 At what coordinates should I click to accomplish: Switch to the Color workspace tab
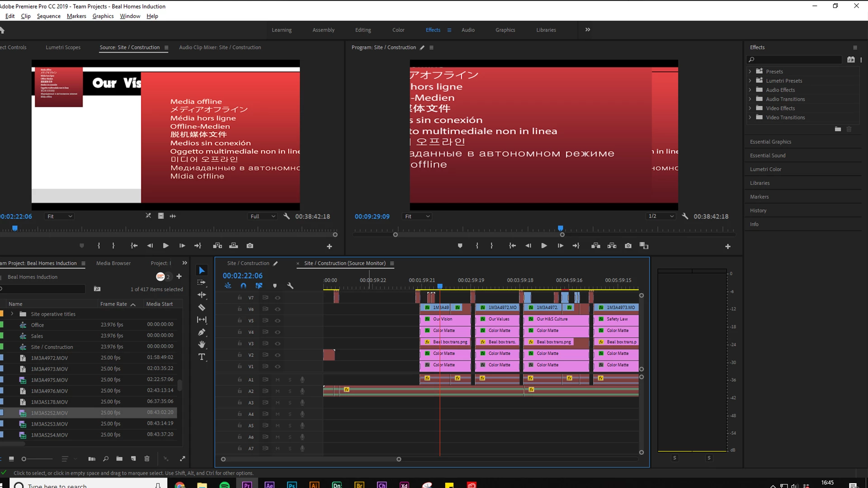pos(398,30)
